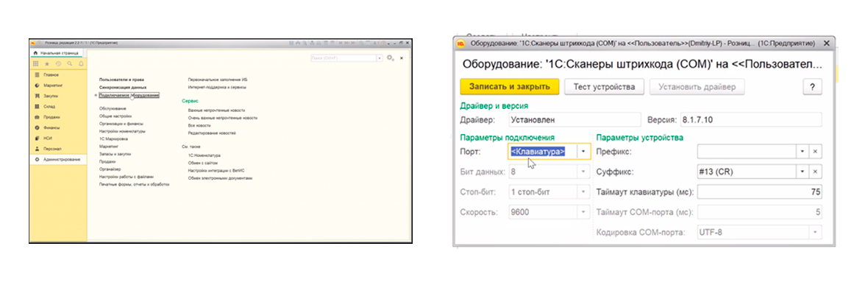
Task: Open the Финансы section
Action: click(51, 128)
